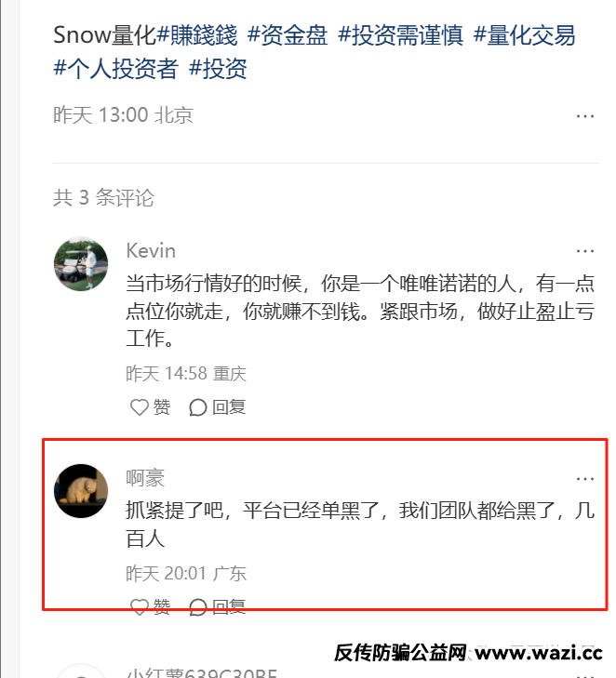Screen dimensions: 616x678
Task: Like 啊豪's comment with the heart icon
Action: [x=140, y=606]
